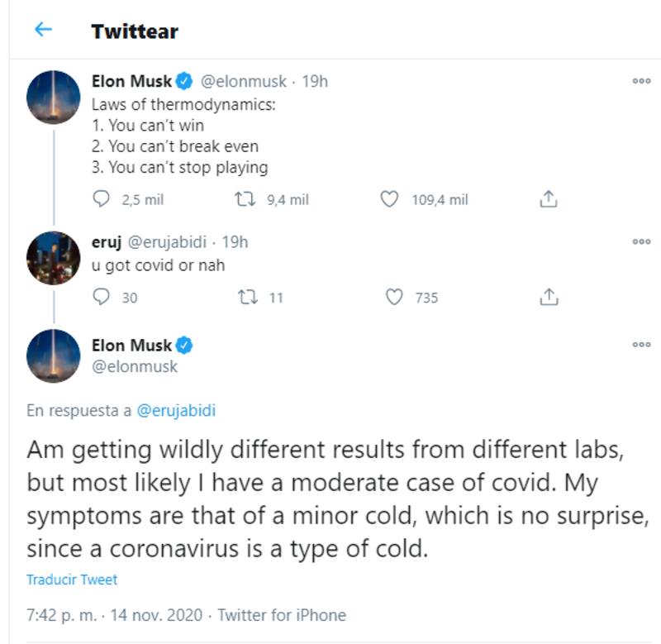Image resolution: width=661 pixels, height=644 pixels.
Task: Like the Laws of thermodynamics tweet
Action: (x=389, y=199)
